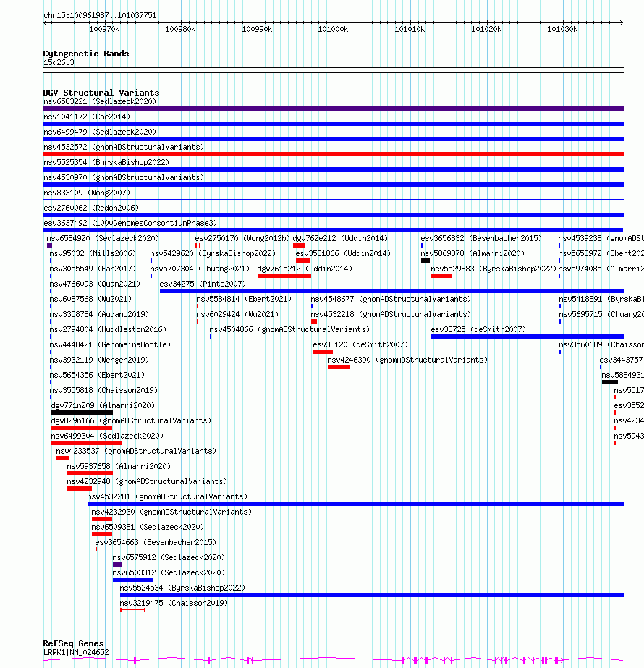Select the red nsv4532572 gnomAD variant bar
Screen dimensions: 644x668
coord(333,154)
